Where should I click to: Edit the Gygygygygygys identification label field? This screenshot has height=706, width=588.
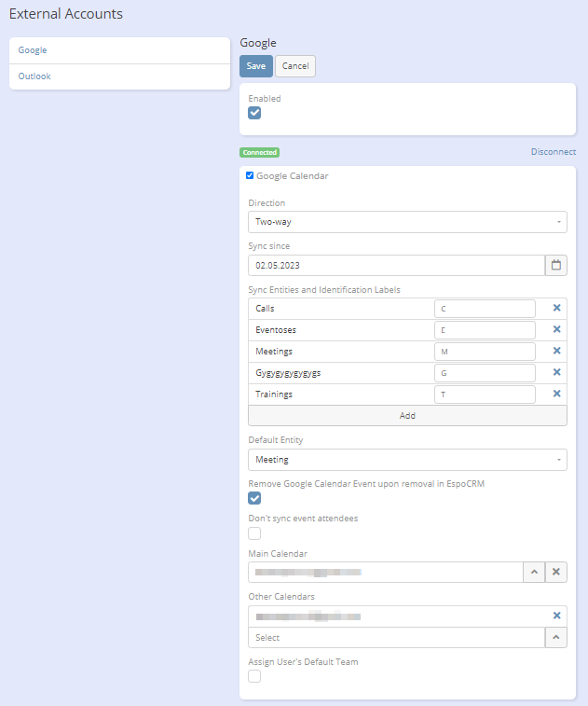(485, 373)
